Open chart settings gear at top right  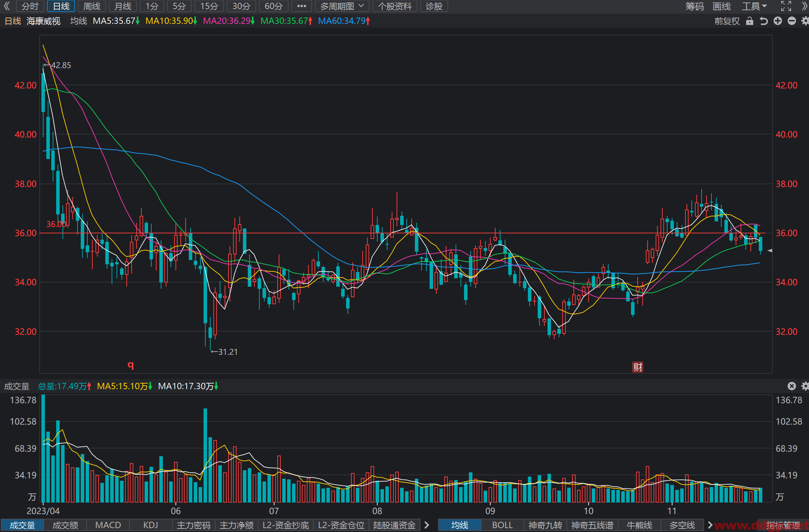point(805,21)
